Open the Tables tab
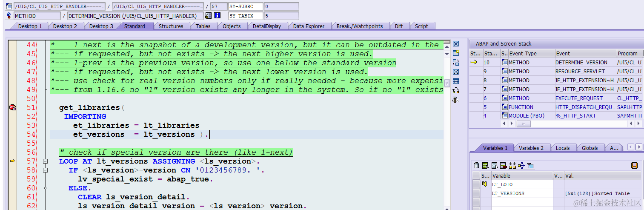 (x=203, y=26)
